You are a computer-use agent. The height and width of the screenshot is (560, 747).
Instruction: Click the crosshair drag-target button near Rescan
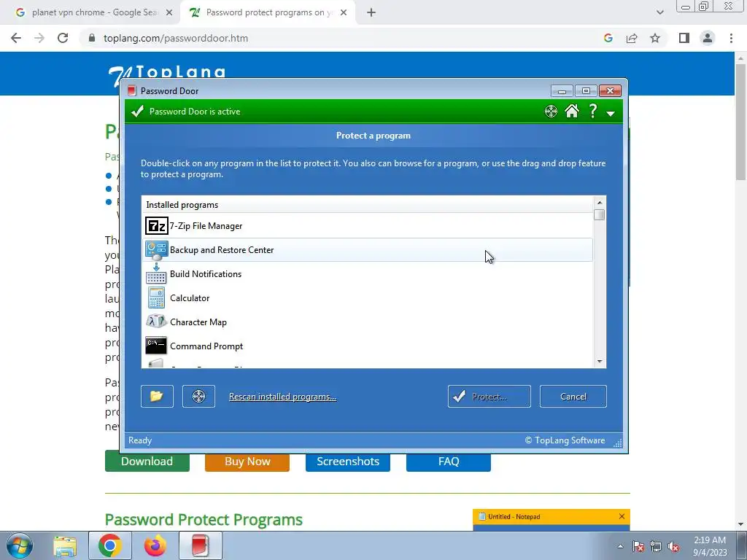(x=198, y=396)
